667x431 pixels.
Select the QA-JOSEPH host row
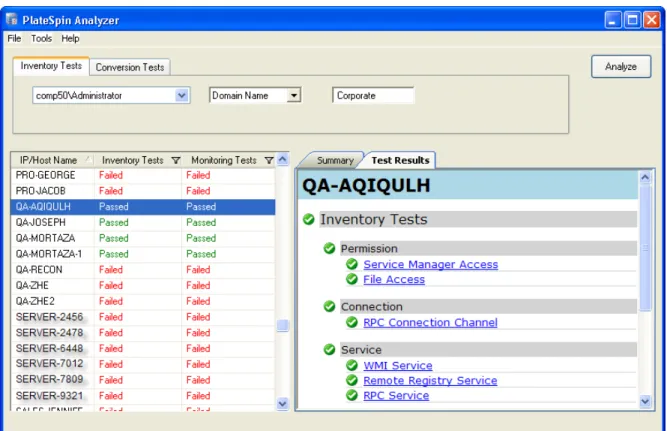pos(143,223)
